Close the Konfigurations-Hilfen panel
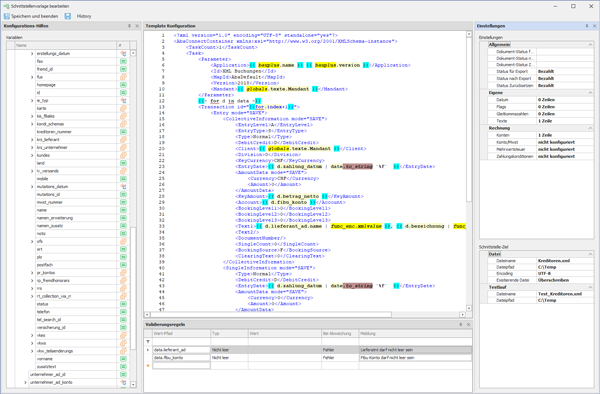This screenshot has height=394, width=600. 137,26
